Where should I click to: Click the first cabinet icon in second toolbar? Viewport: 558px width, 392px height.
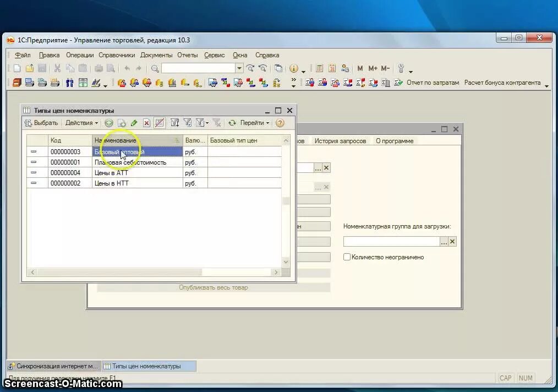[17, 83]
